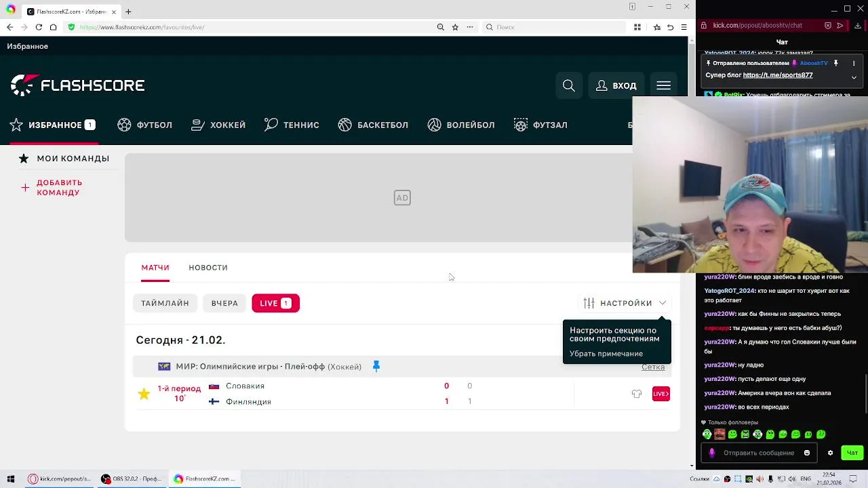This screenshot has height=488, width=868.
Task: Click the ВХОД login button
Action: coord(616,85)
